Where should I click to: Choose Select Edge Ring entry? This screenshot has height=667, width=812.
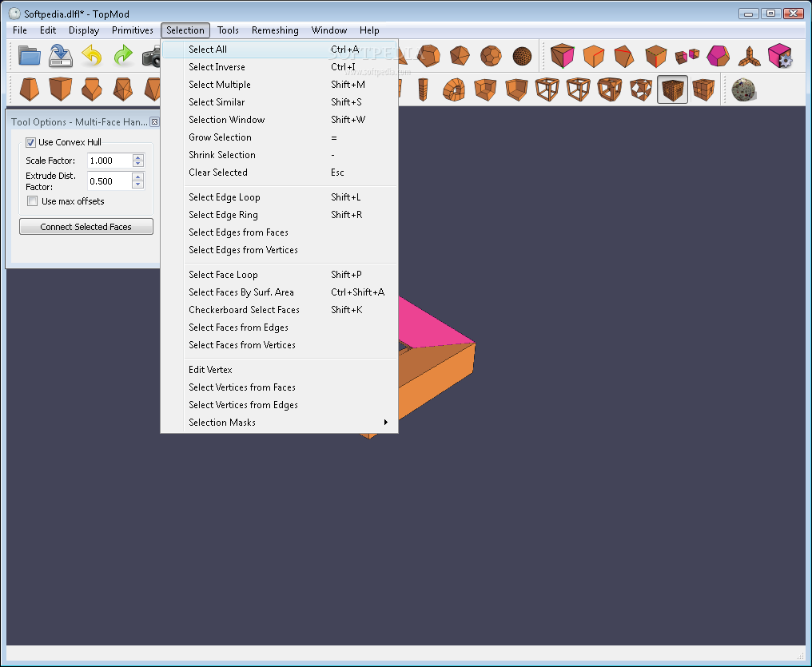click(280, 215)
